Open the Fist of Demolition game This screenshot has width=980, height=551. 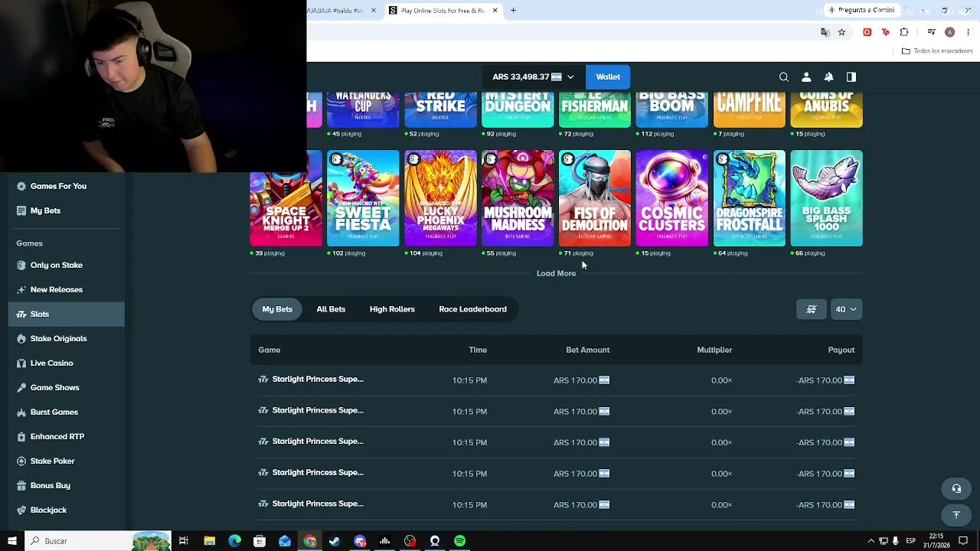coord(595,198)
